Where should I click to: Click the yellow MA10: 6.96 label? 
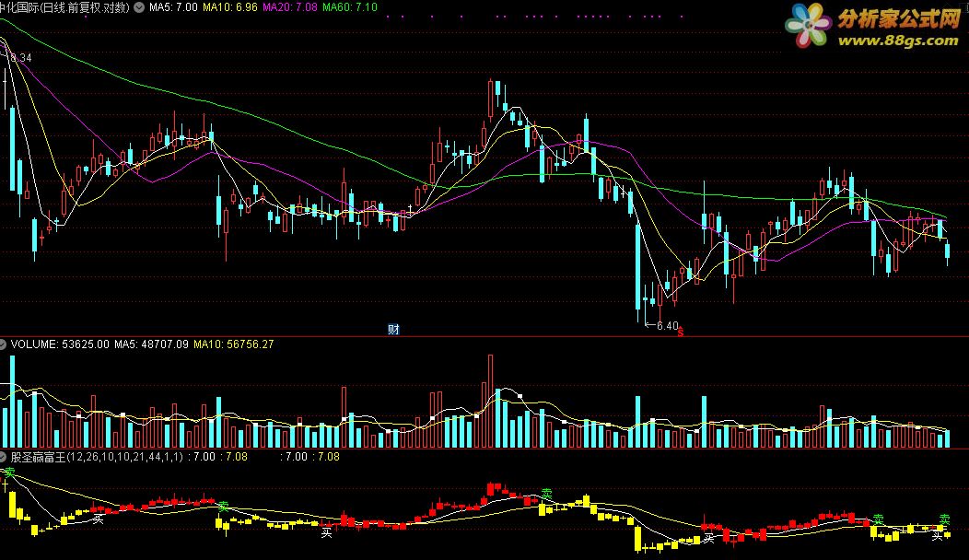click(230, 7)
